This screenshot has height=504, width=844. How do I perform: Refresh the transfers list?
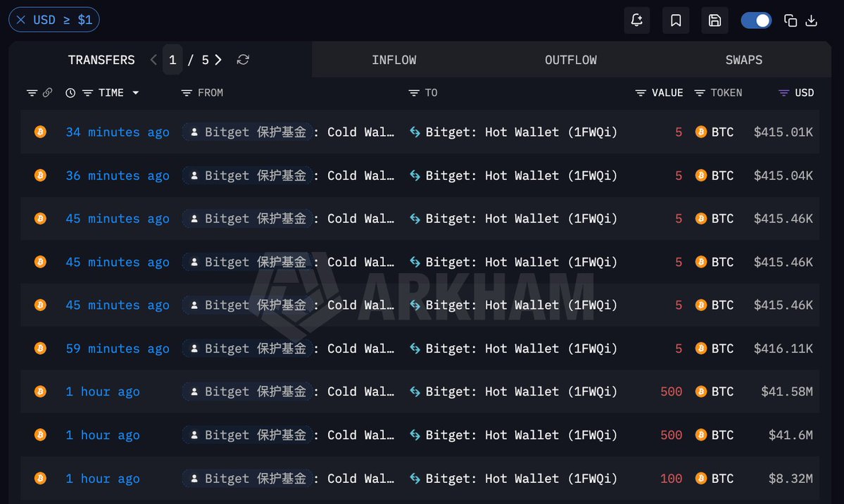(244, 60)
